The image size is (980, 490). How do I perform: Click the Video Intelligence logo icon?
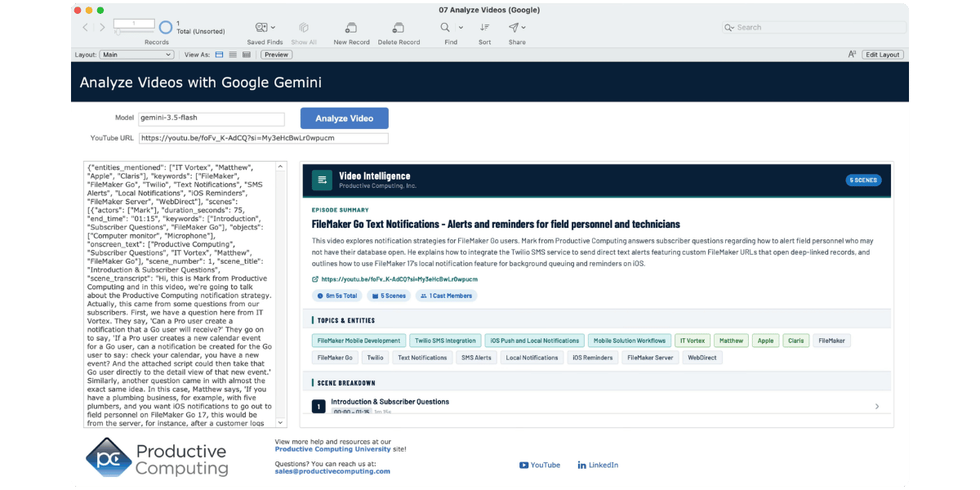tap(322, 180)
